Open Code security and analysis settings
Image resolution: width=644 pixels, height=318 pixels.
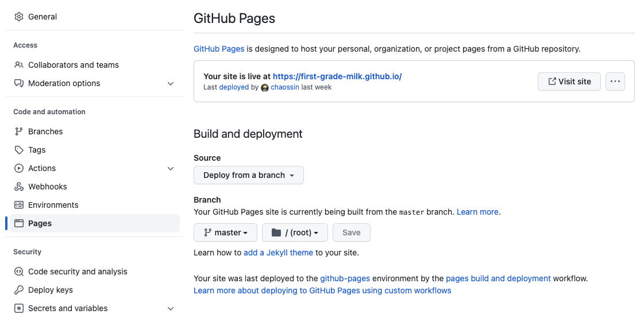tap(95, 272)
